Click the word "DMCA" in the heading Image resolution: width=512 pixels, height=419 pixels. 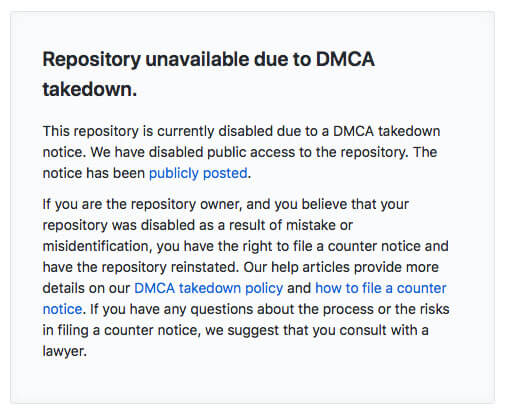tap(345, 59)
